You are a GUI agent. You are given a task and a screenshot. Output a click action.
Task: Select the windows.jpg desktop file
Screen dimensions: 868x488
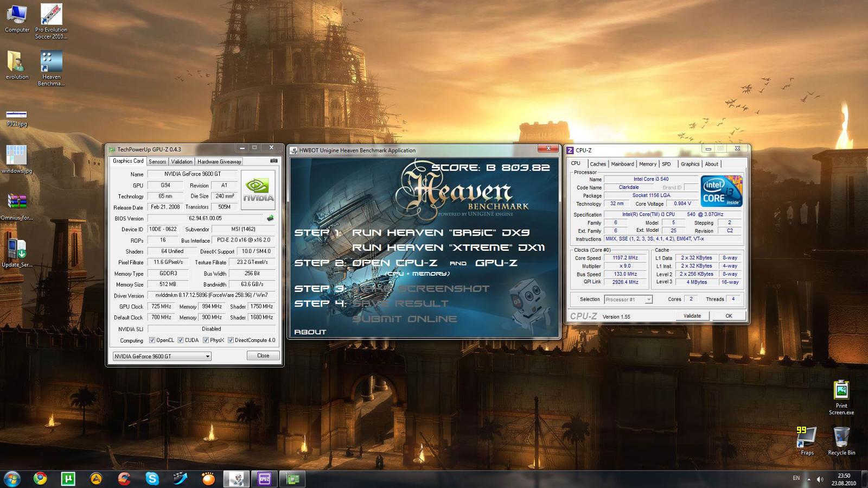[x=17, y=159]
